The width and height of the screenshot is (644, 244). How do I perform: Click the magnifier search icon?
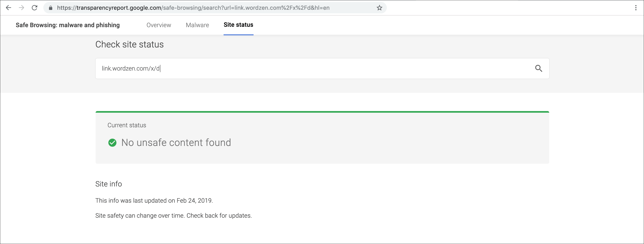(538, 68)
